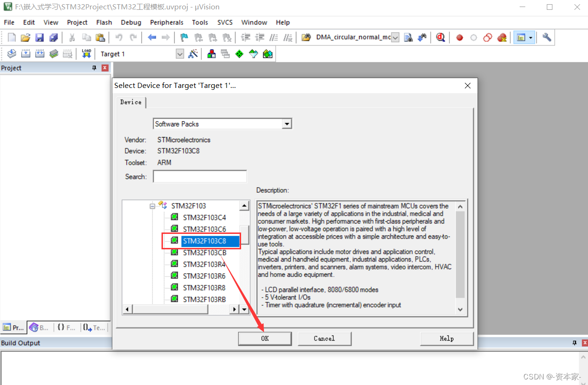Open a file with the folder icon
Viewport: 588px width, 385px height.
(26, 37)
